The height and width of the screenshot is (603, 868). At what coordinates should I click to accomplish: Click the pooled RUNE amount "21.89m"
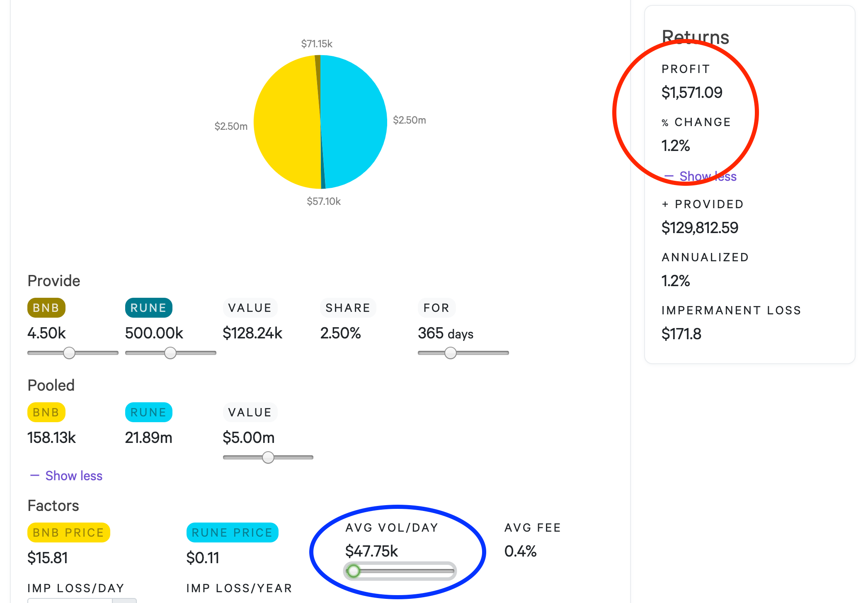(148, 438)
